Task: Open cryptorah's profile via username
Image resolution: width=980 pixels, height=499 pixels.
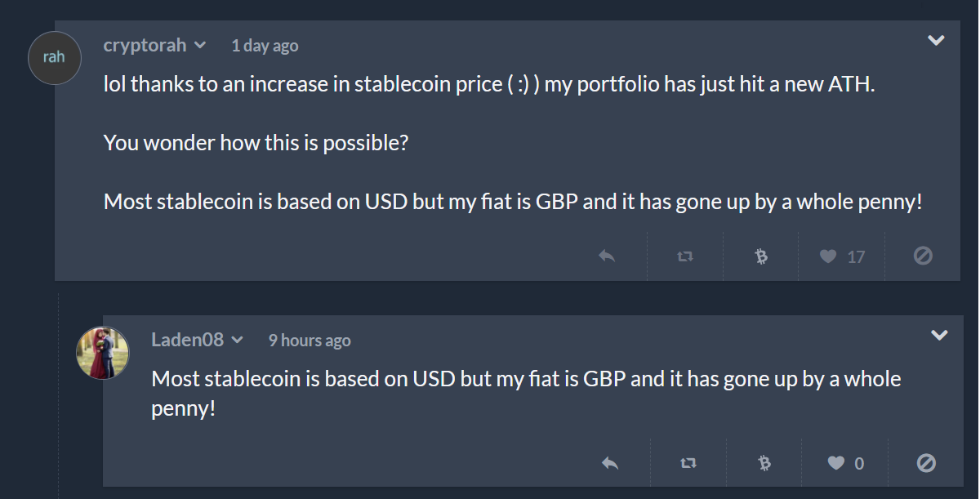Action: click(x=145, y=45)
